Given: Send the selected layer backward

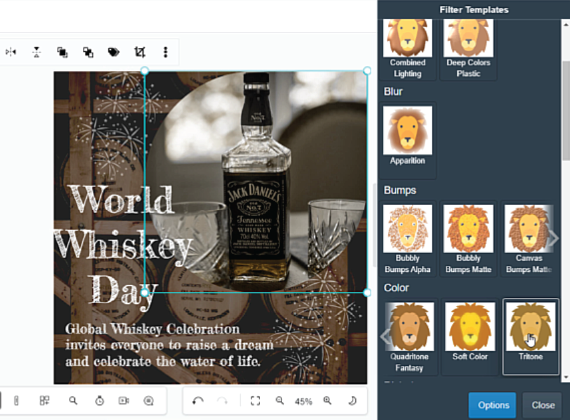Looking at the screenshot, I should point(88,52).
